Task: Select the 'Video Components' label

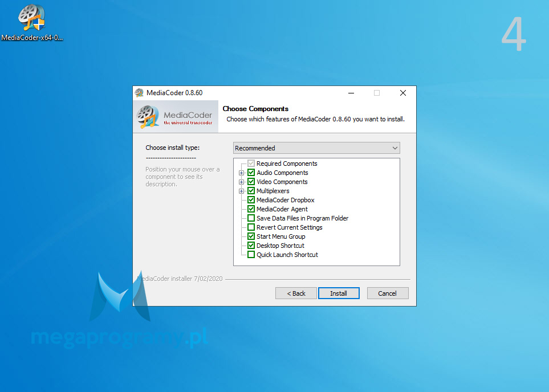Action: (282, 182)
